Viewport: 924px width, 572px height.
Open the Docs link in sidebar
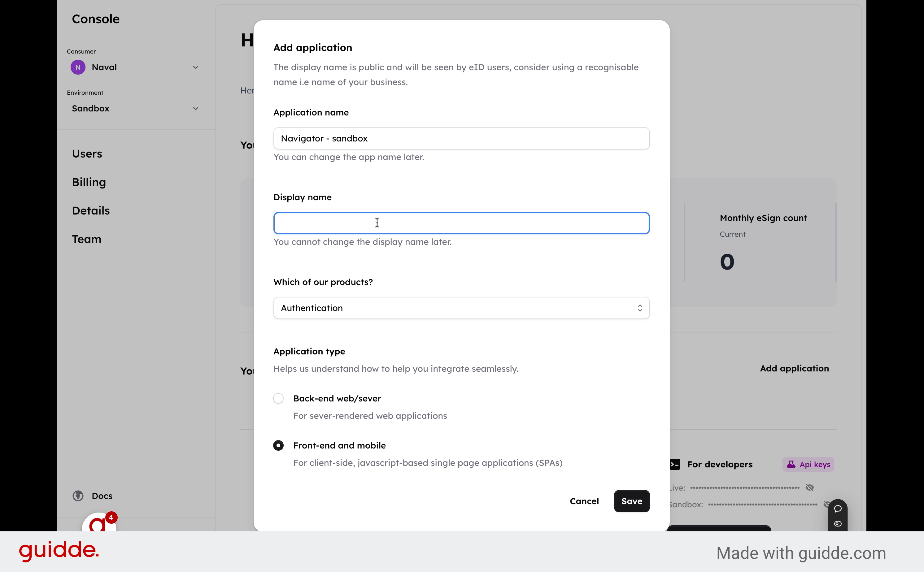102,496
